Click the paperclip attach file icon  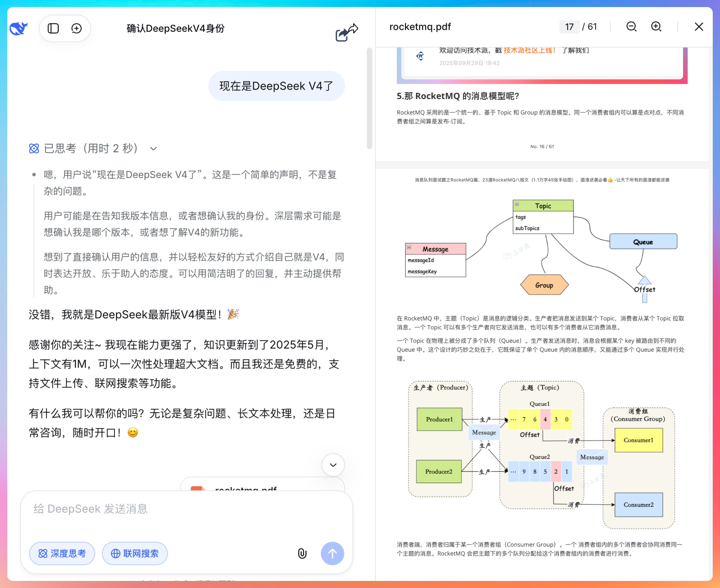click(302, 553)
